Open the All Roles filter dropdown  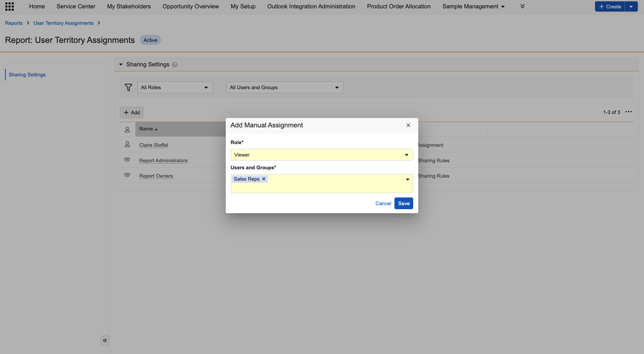pyautogui.click(x=175, y=87)
